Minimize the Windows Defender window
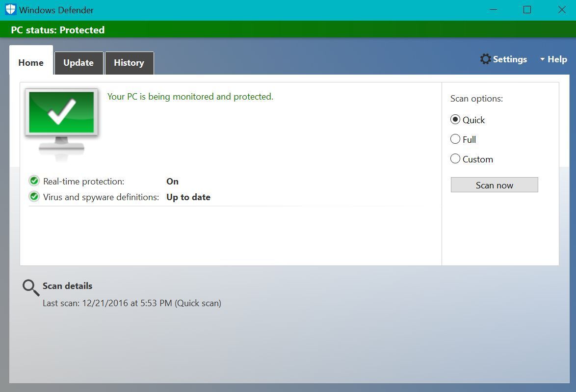This screenshot has width=576, height=392. 494,10
